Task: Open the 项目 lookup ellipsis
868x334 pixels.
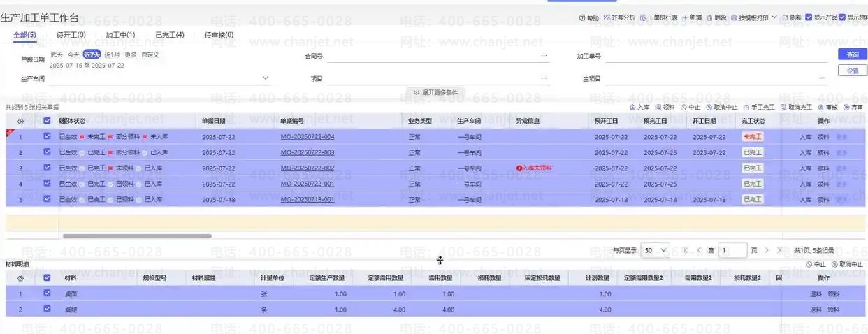Action: 544,78
